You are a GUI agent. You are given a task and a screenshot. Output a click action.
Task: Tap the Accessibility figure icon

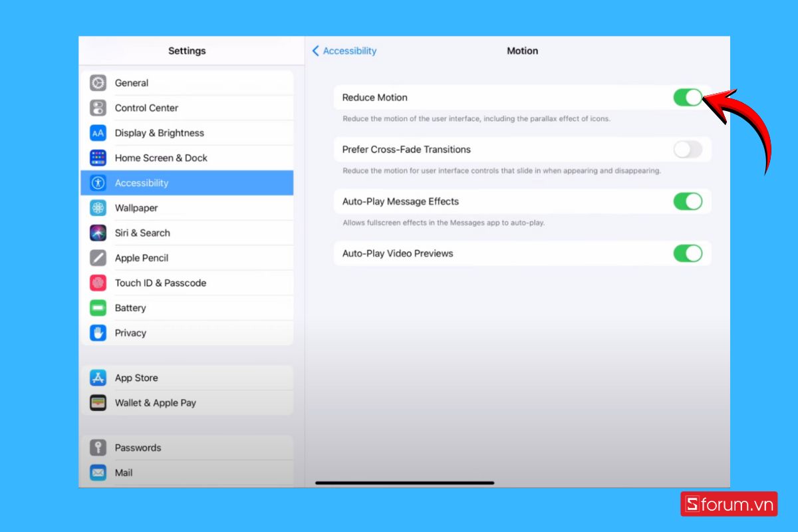(98, 183)
